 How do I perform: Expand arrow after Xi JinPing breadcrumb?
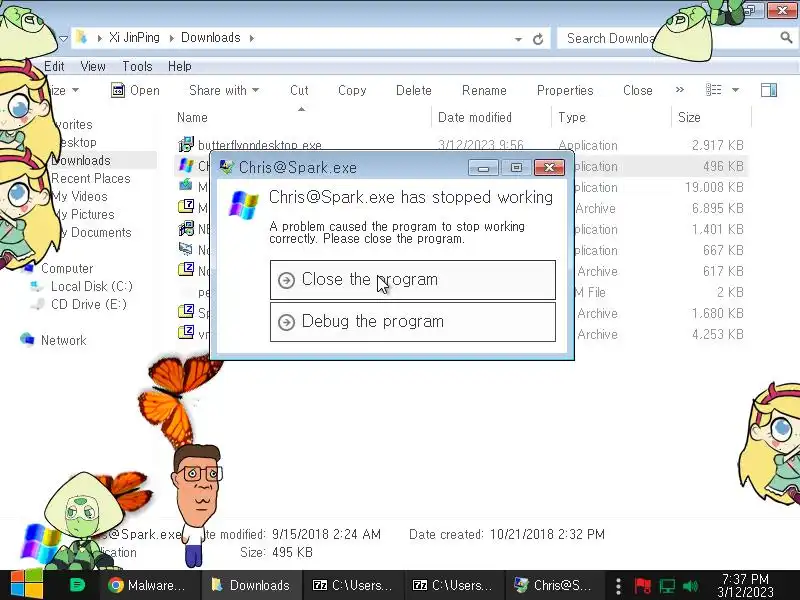pyautogui.click(x=171, y=38)
